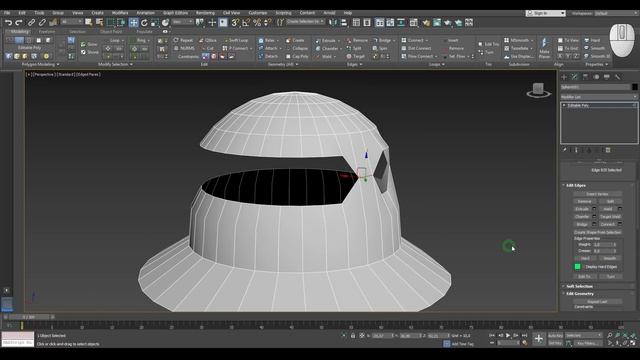Toggle the Auto Key button
Viewport: 640px width, 360px height.
[x=555, y=336]
